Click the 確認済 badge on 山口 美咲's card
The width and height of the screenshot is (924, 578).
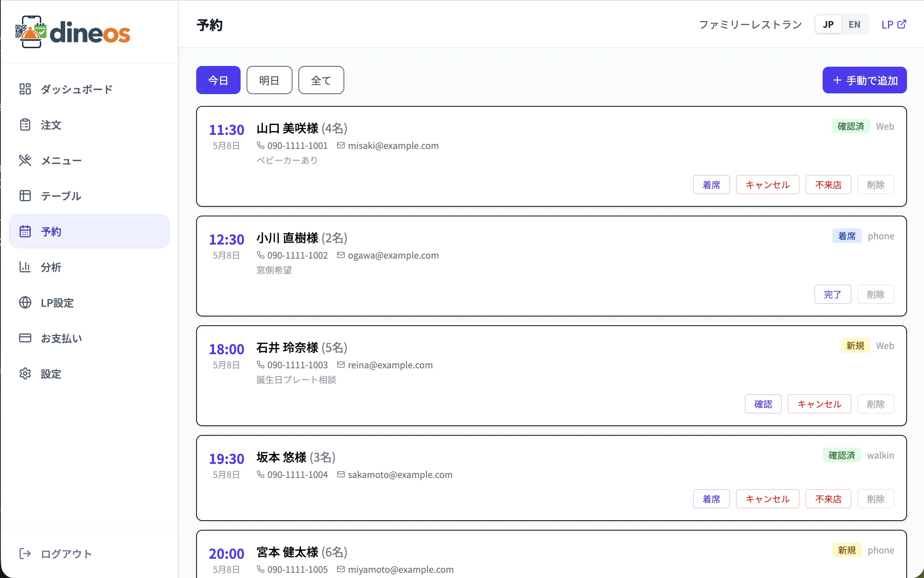851,127
